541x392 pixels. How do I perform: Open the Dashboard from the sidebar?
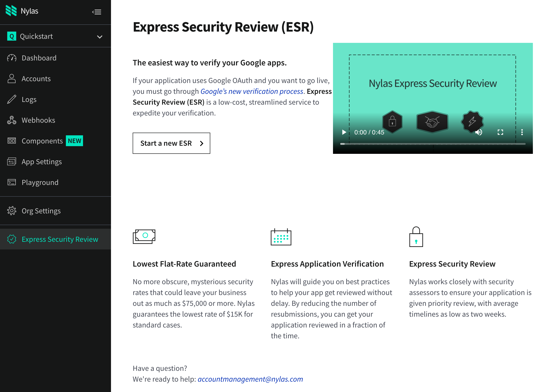39,58
